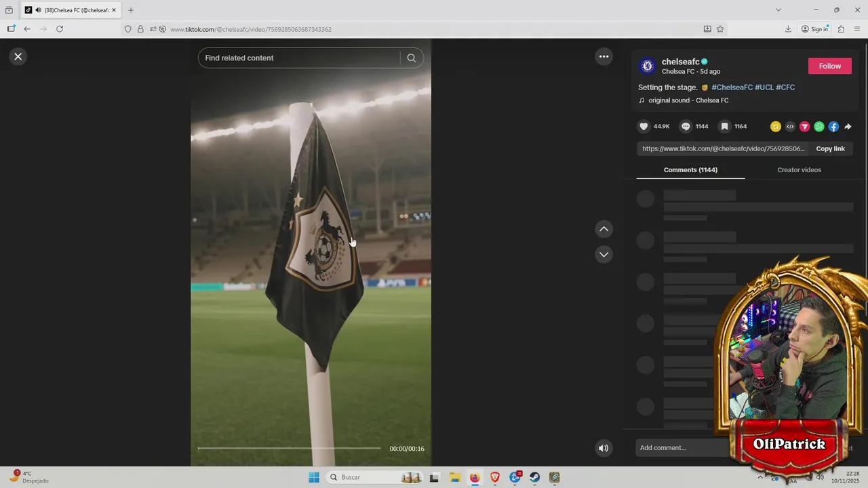Bookmark the video with favorites icon

724,127
